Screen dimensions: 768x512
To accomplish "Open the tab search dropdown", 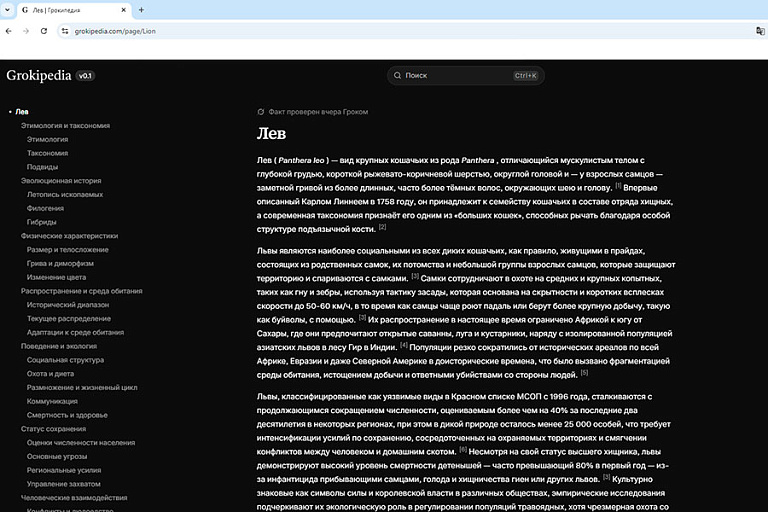I will 9,10.
